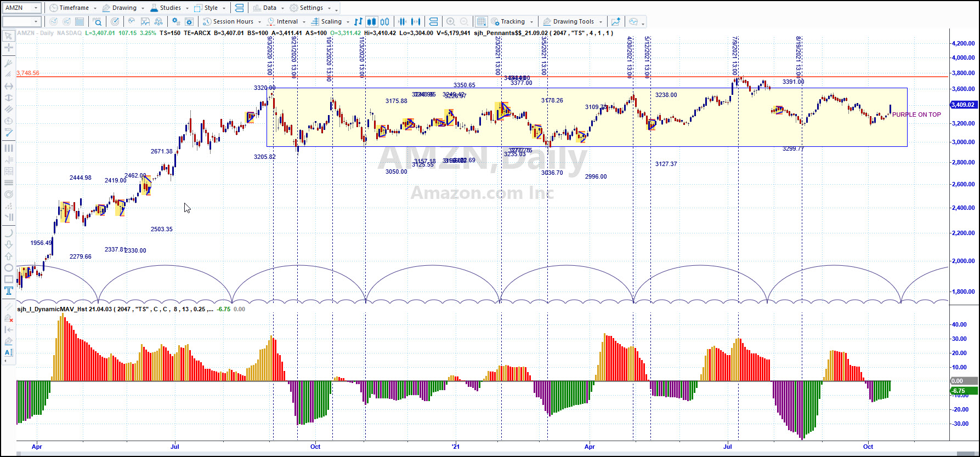
Task: Click the blue gear with hash icon
Action: 175,22
